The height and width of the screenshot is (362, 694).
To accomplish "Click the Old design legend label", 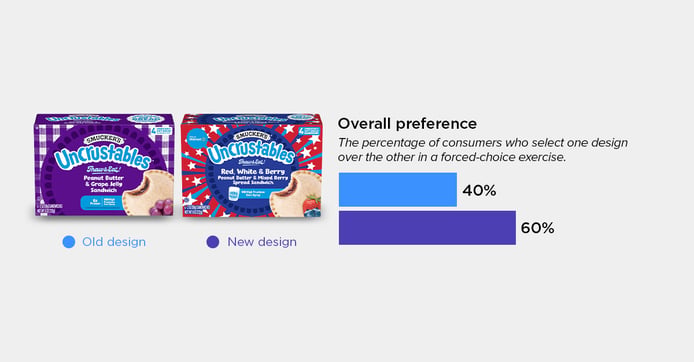I will tap(114, 242).
